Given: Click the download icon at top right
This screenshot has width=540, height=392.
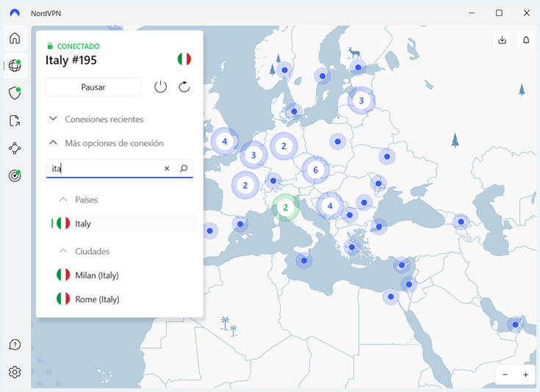Looking at the screenshot, I should [x=502, y=40].
